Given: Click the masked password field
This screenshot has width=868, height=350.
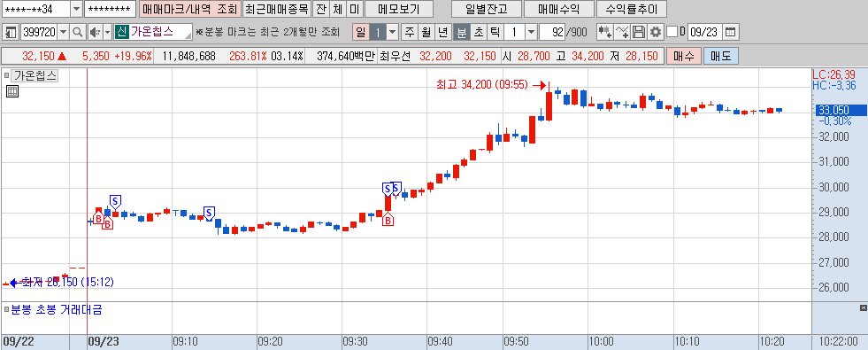Looking at the screenshot, I should tap(111, 9).
